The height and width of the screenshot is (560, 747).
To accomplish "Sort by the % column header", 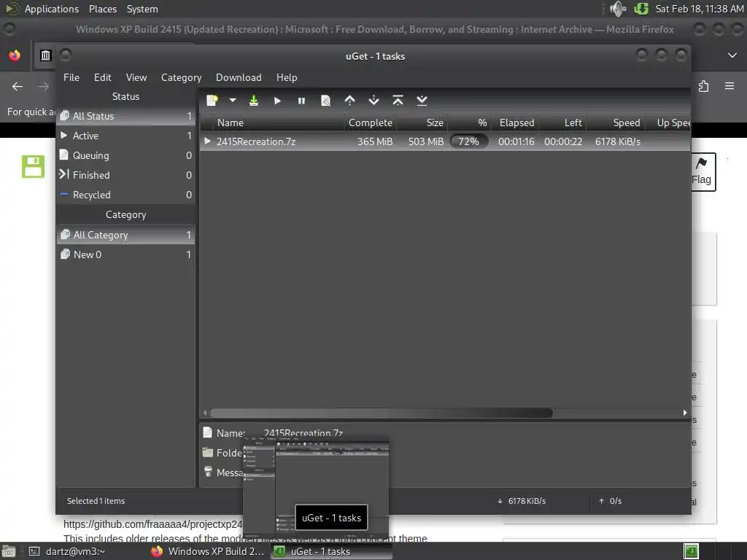I will pos(469,122).
